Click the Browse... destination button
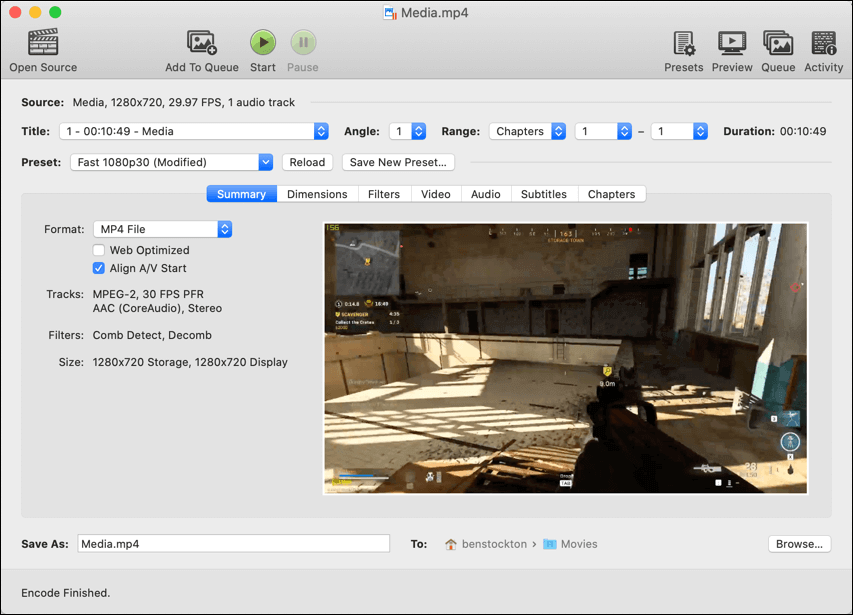Image resolution: width=853 pixels, height=615 pixels. point(799,544)
